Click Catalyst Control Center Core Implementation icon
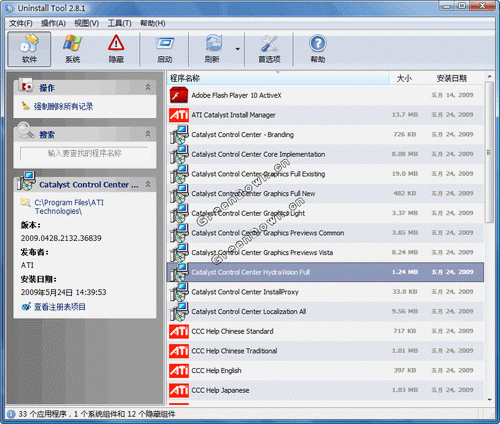This screenshot has height=424, width=500. pyautogui.click(x=179, y=154)
